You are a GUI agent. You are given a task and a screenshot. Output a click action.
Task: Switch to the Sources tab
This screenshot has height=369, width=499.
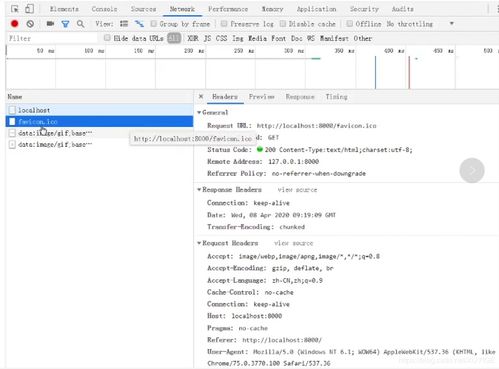(x=143, y=9)
